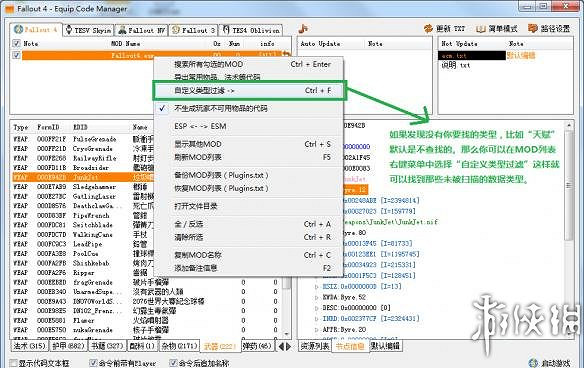Click the 简单模式 book icon

[481, 29]
